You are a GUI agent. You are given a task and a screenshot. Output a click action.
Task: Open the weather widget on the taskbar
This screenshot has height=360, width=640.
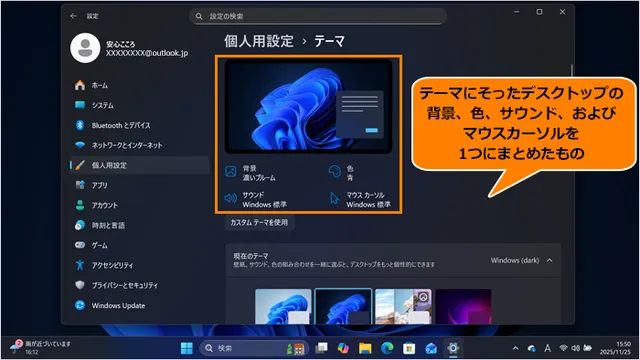(x=40, y=348)
